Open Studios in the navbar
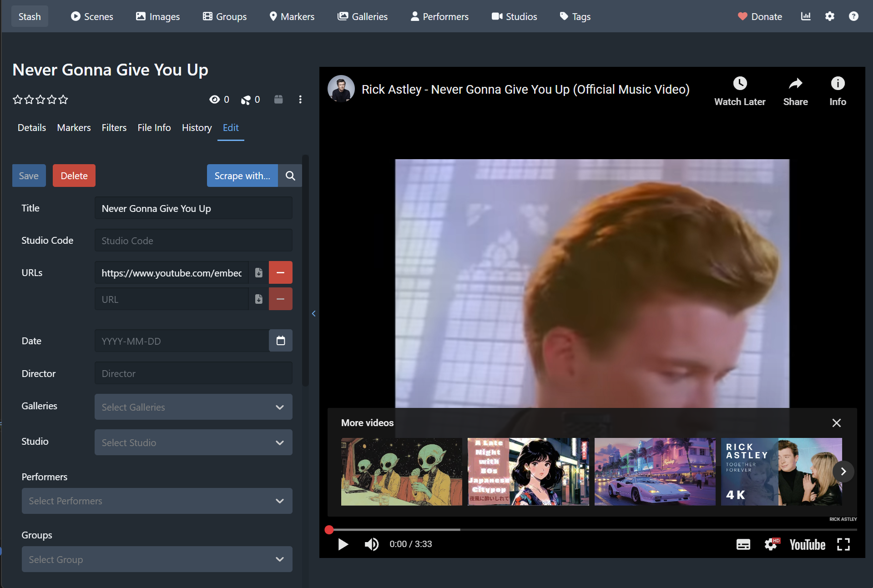This screenshot has height=588, width=873. tap(515, 16)
